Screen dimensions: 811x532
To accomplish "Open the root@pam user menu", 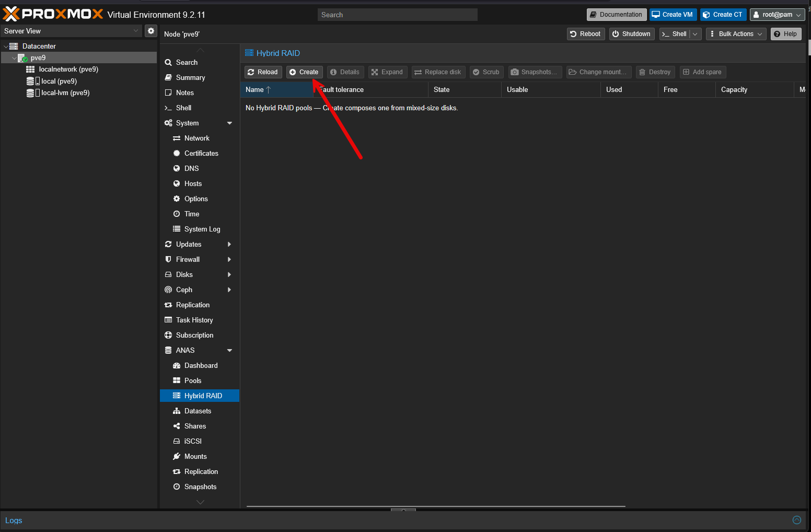I will [777, 15].
